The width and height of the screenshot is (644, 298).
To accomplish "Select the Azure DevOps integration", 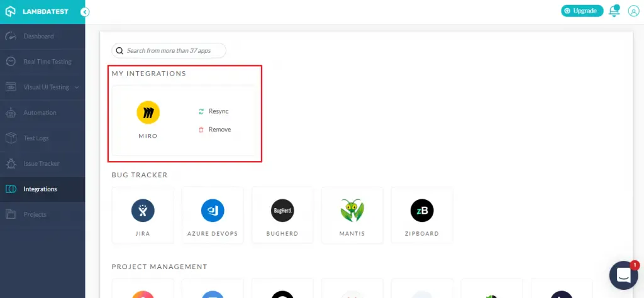I will [x=213, y=215].
